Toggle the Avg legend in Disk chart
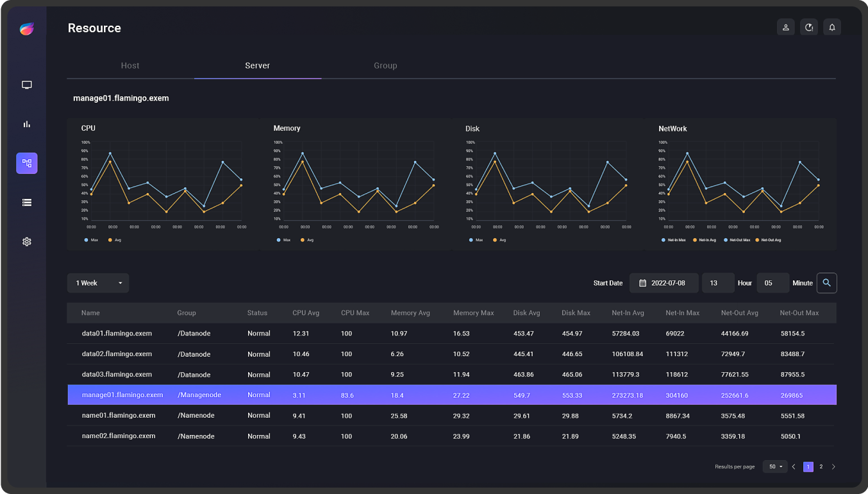This screenshot has height=494, width=868. click(x=499, y=240)
